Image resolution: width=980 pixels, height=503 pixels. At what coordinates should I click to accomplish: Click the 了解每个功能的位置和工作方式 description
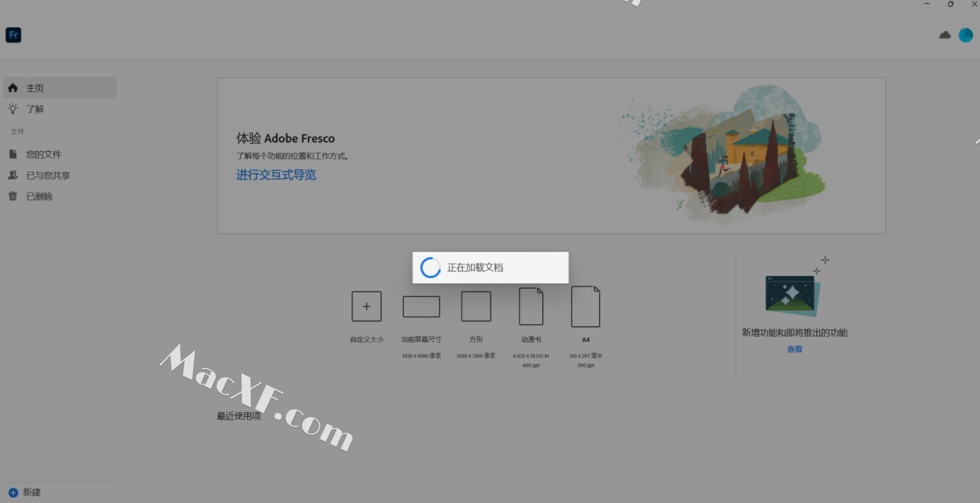(x=292, y=157)
